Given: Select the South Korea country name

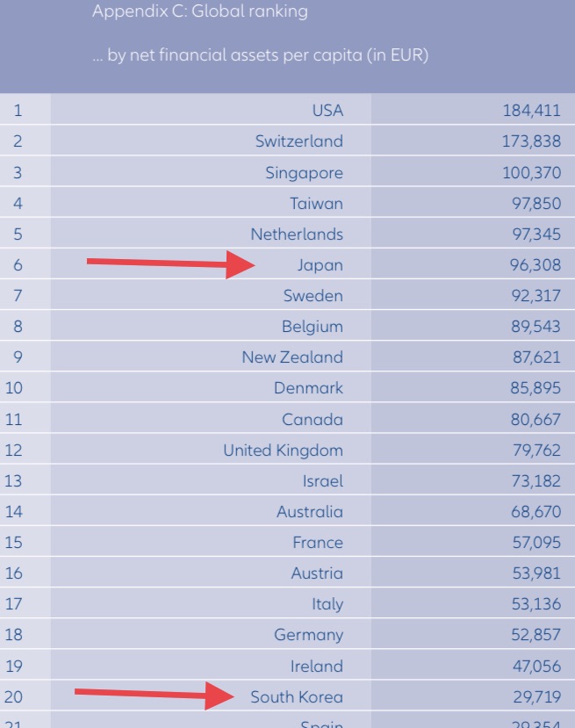Looking at the screenshot, I should tap(297, 697).
